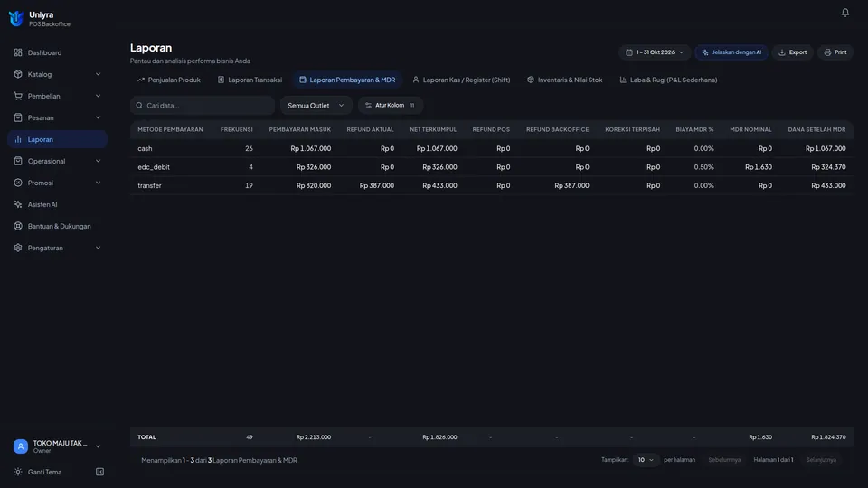Click the calendar icon in date picker

point(629,52)
